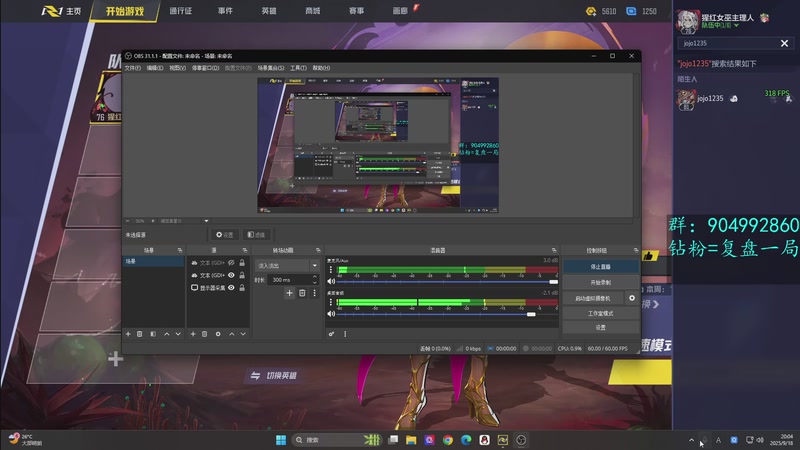Pop out the Scenes dock
The height and width of the screenshot is (450, 800).
coord(180,250)
